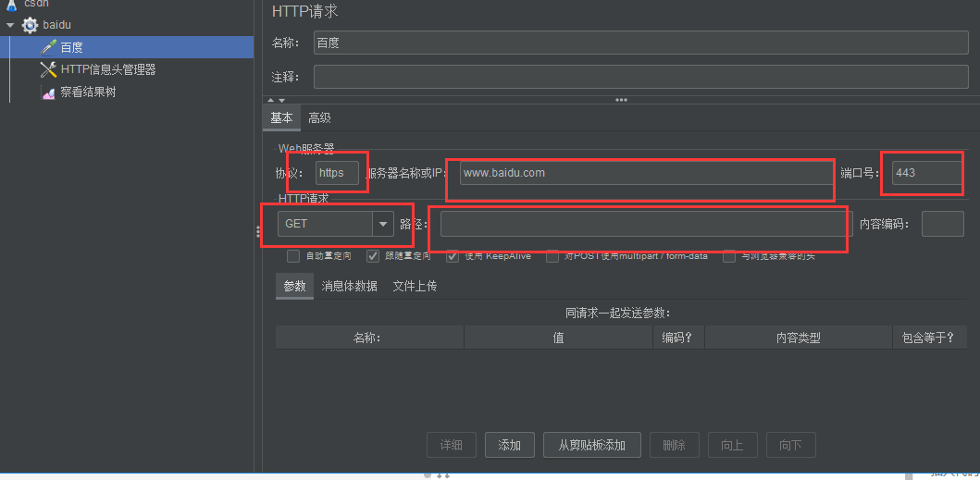Click the 从剪贴板添加 button

coord(592,445)
